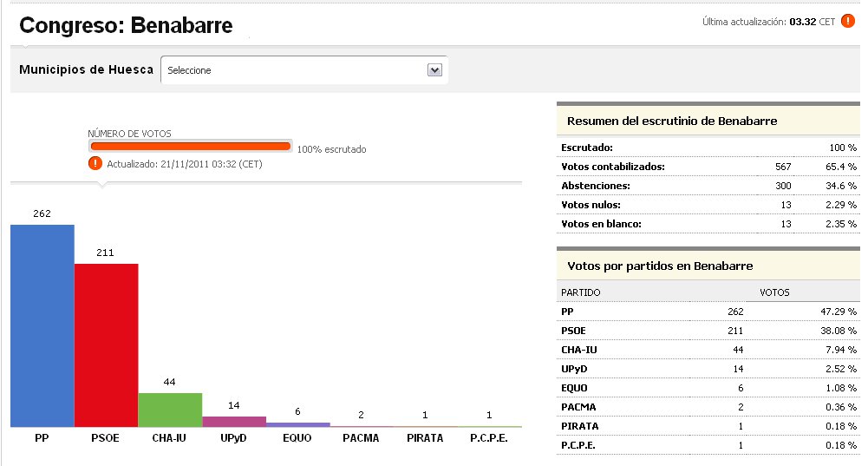The image size is (868, 466).
Task: Click the Votos por partidos en Benabarre header
Action: click(x=659, y=266)
